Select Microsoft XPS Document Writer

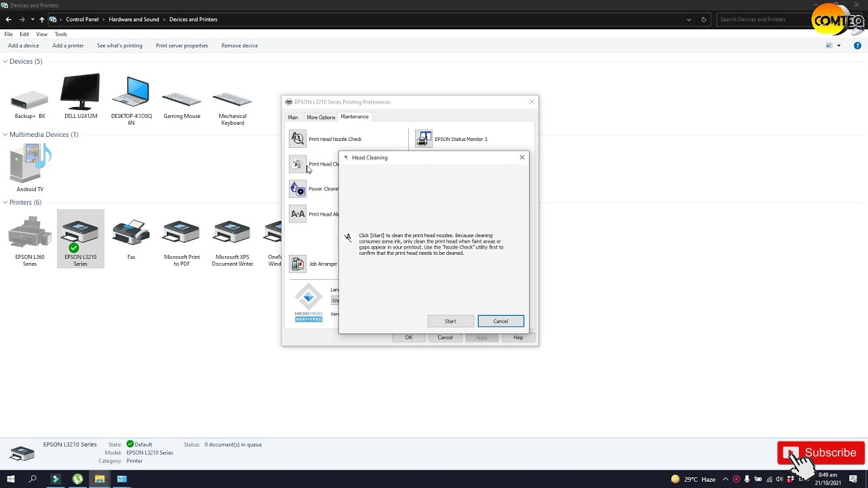click(233, 241)
